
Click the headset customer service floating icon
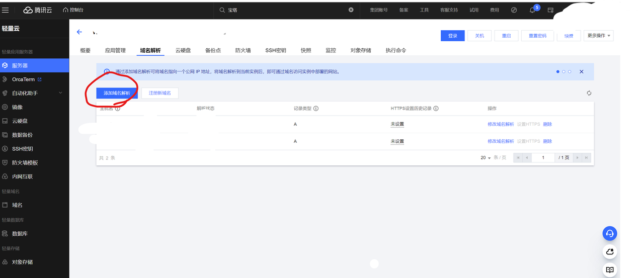point(610,233)
